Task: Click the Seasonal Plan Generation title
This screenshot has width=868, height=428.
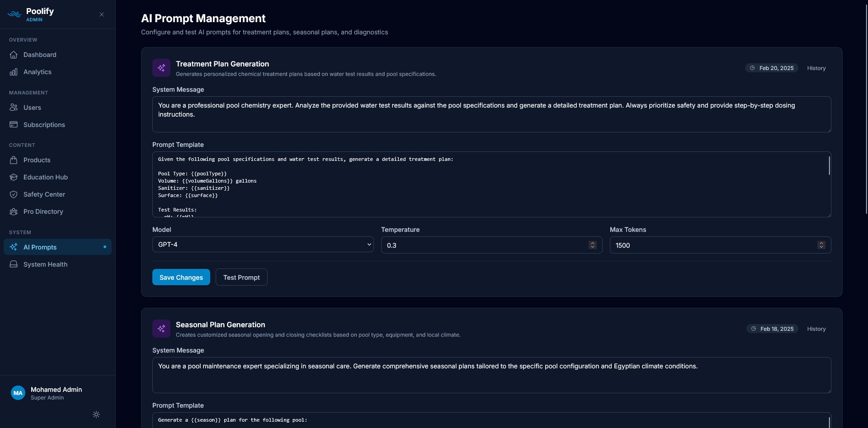Action: pyautogui.click(x=221, y=325)
